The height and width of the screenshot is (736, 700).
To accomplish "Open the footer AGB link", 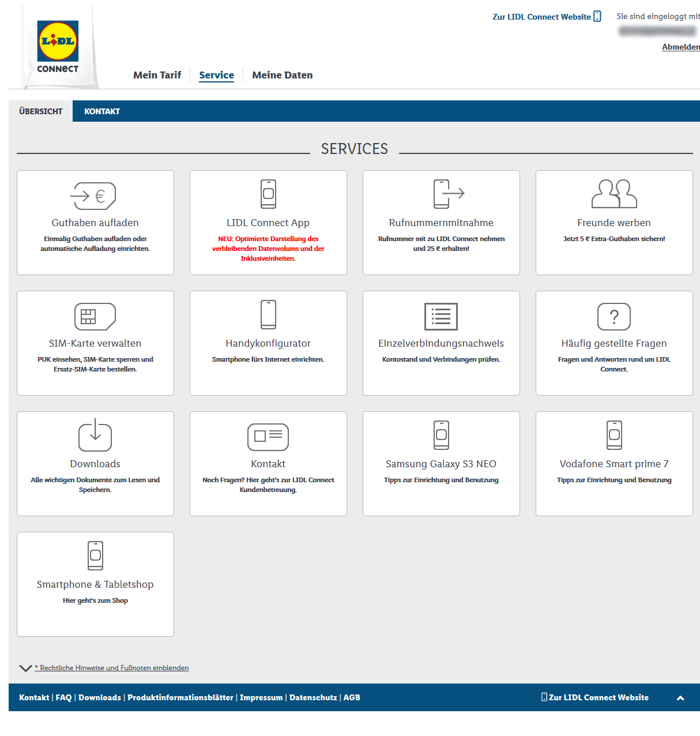I will click(352, 697).
